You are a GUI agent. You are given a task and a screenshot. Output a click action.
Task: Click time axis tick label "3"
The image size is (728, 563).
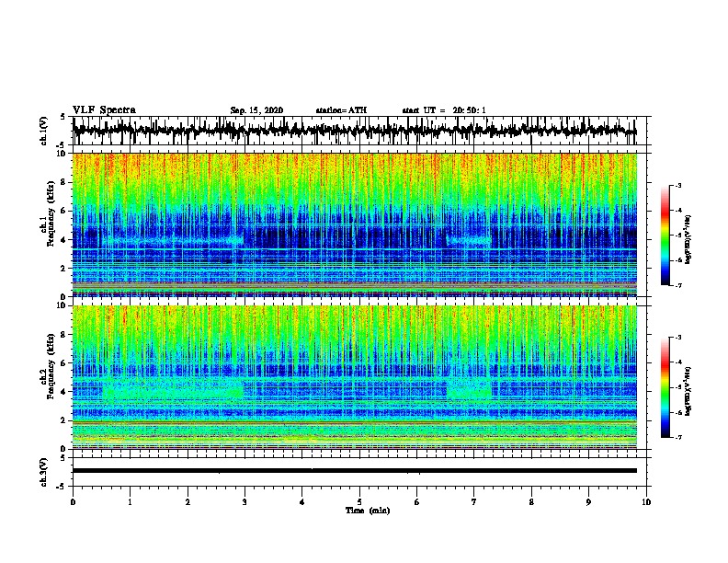click(245, 502)
